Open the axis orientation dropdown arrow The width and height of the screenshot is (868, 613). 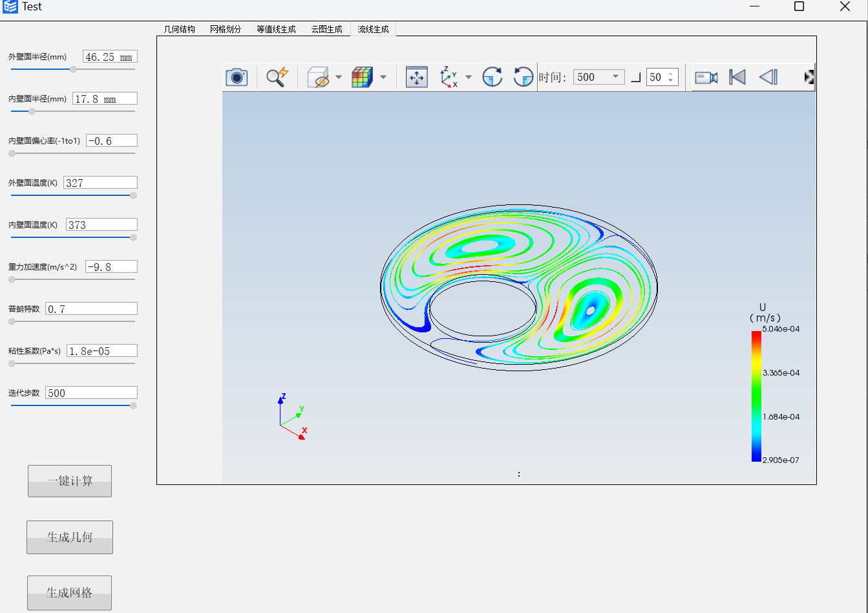pos(469,78)
